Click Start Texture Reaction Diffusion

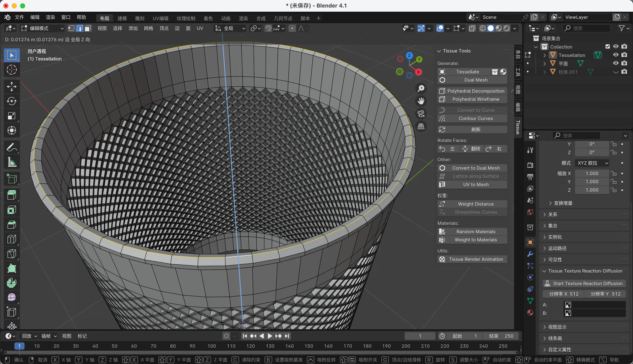click(x=584, y=283)
